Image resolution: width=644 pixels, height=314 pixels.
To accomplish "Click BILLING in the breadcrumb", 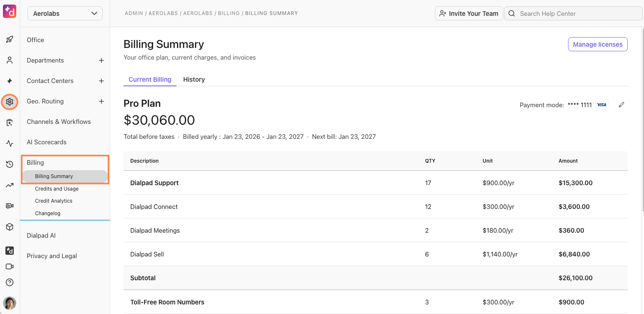I will pyautogui.click(x=229, y=13).
